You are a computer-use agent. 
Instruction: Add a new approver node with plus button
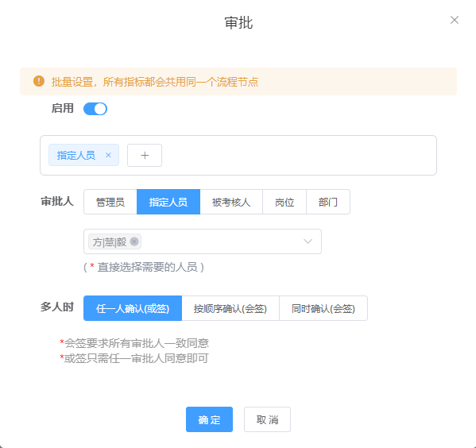coord(145,156)
